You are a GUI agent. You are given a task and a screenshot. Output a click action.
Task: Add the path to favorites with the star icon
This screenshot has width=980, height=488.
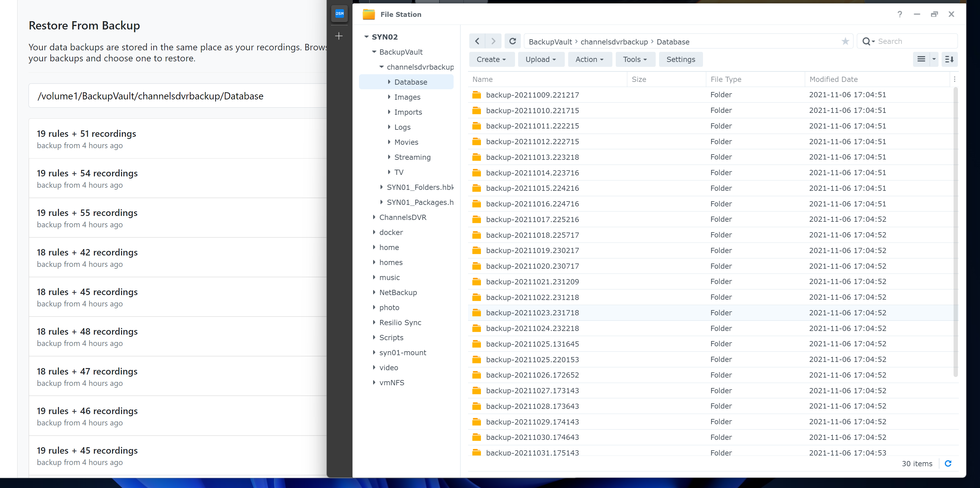(x=845, y=41)
